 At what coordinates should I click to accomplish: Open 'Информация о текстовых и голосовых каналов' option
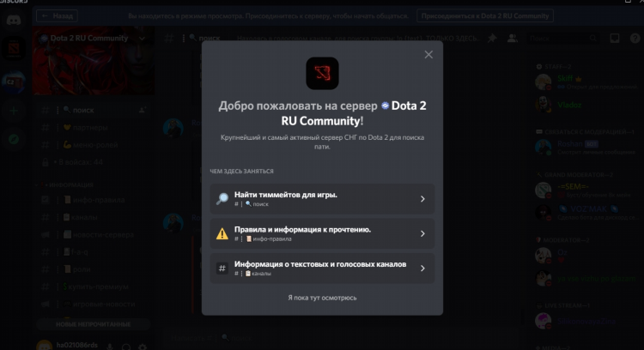[x=322, y=268]
